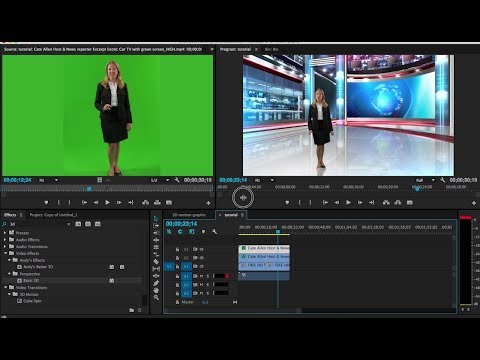480x360 pixels.
Task: Play the Source monitor clip
Action: pyautogui.click(x=107, y=202)
